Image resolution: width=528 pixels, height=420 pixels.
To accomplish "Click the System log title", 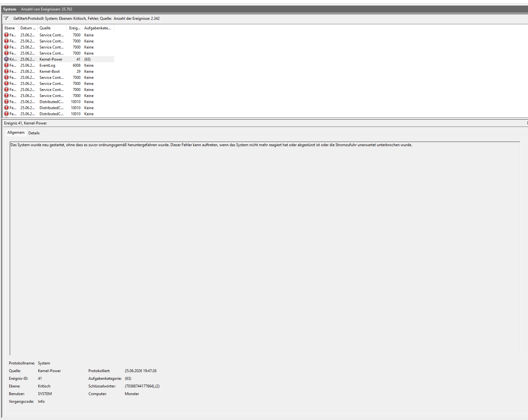I will [x=10, y=9].
